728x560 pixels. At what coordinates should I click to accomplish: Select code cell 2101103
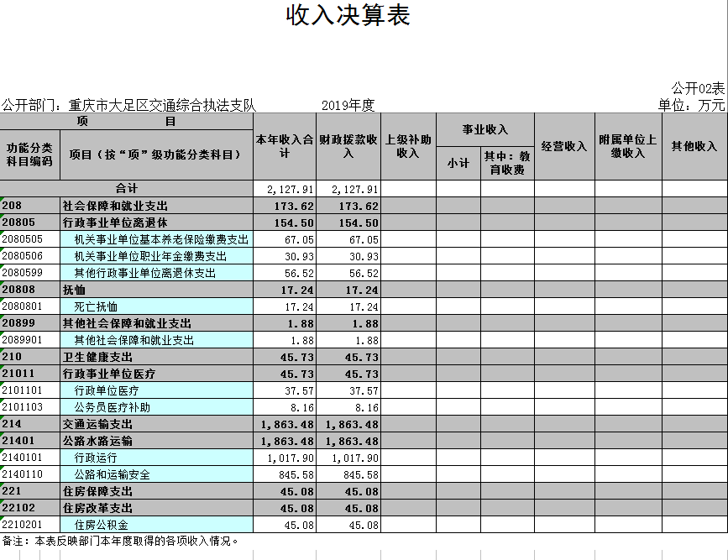point(30,406)
